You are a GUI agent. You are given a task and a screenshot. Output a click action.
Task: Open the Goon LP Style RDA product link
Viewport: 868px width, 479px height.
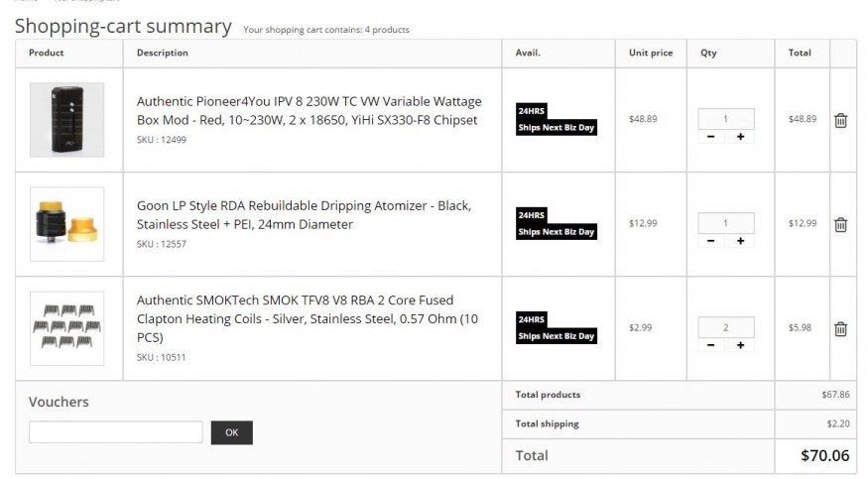[304, 214]
